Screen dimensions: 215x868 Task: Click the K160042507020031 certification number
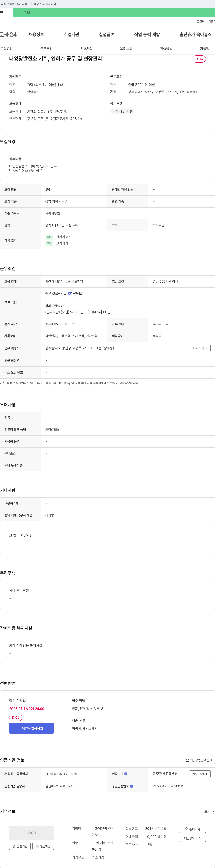pyautogui.click(x=168, y=786)
